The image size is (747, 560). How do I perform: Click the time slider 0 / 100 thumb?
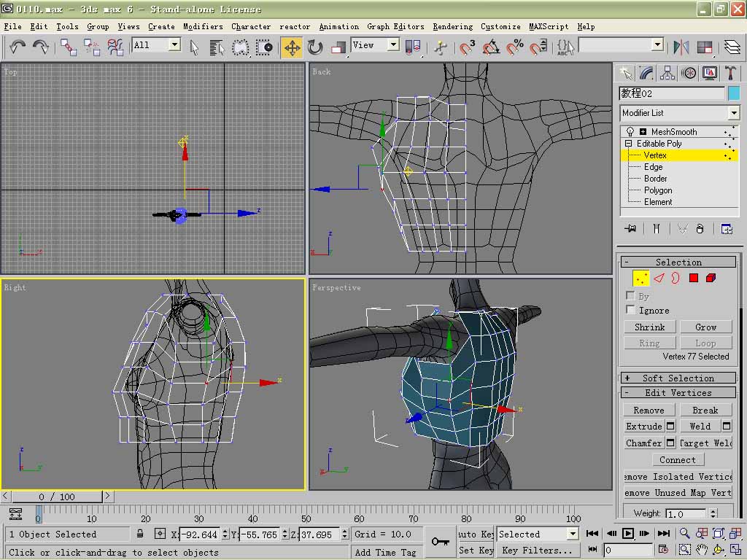click(57, 497)
